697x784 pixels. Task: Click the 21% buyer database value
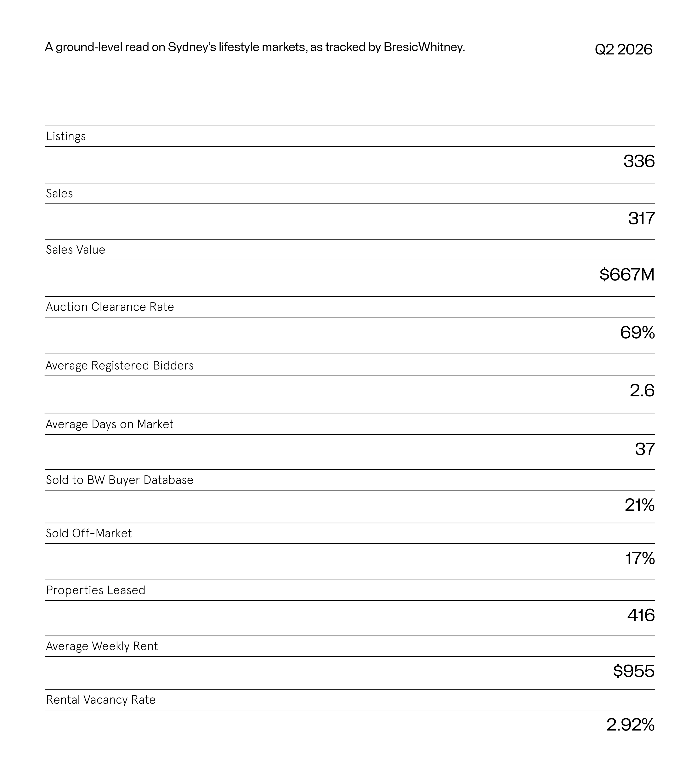pyautogui.click(x=639, y=505)
